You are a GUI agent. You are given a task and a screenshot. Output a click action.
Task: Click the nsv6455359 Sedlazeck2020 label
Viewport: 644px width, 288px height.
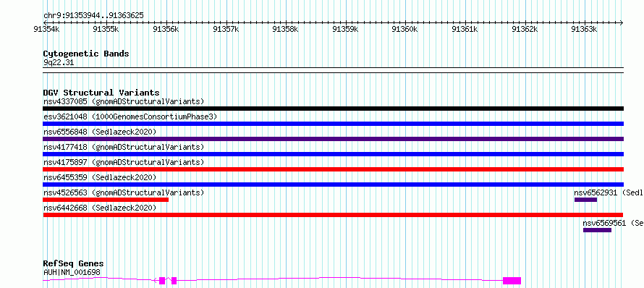(100, 177)
